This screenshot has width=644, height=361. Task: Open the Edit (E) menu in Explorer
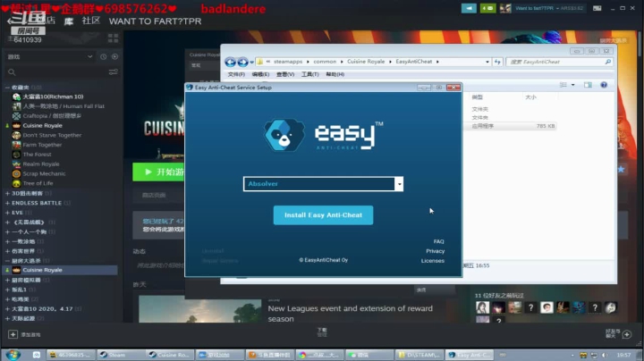click(x=260, y=74)
